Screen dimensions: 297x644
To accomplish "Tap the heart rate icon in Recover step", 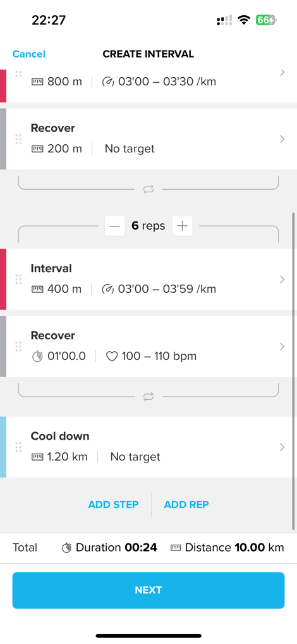I will 112,356.
